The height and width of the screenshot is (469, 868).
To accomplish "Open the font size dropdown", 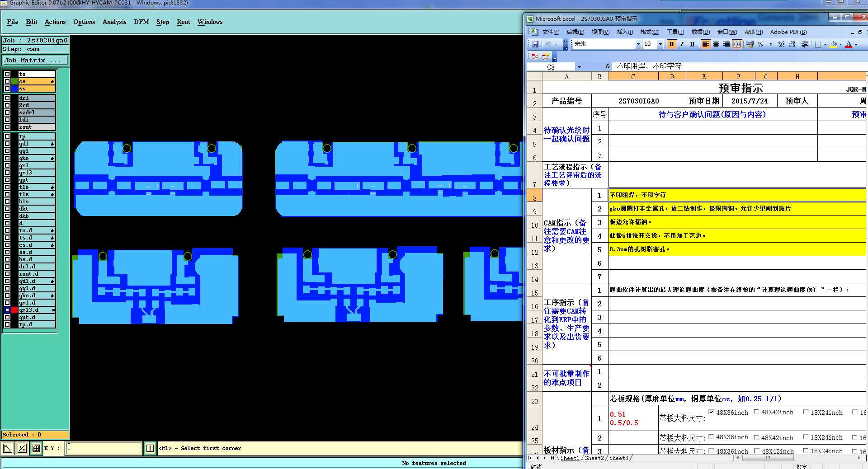I will click(660, 44).
